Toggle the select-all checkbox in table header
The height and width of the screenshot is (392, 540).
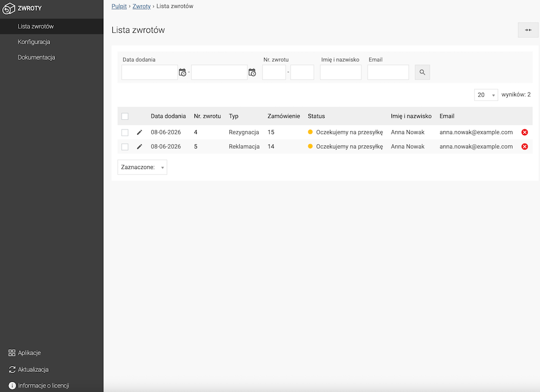(125, 117)
